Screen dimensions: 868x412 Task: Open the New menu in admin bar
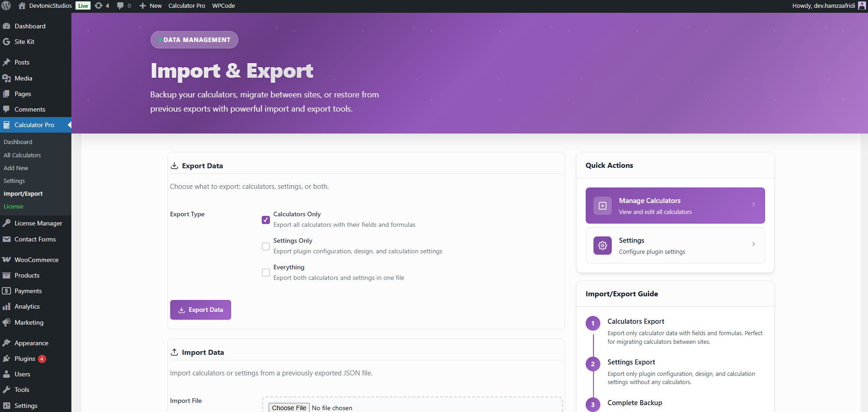[x=150, y=6]
